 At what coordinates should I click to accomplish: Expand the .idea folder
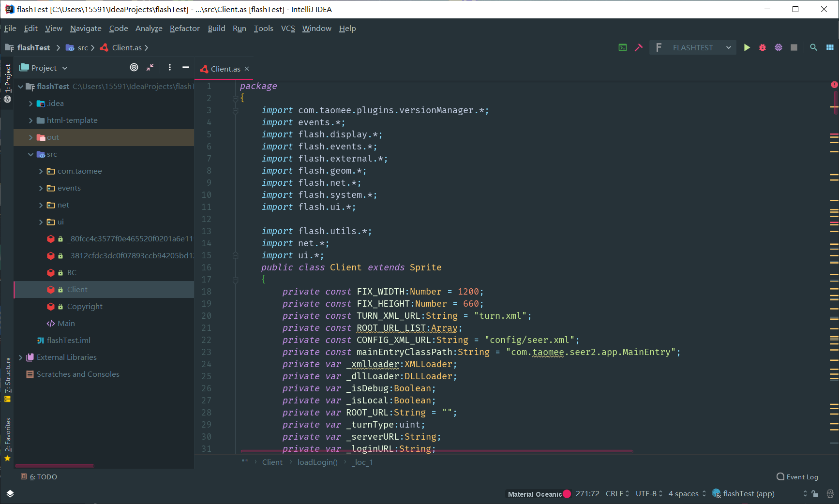pyautogui.click(x=30, y=104)
